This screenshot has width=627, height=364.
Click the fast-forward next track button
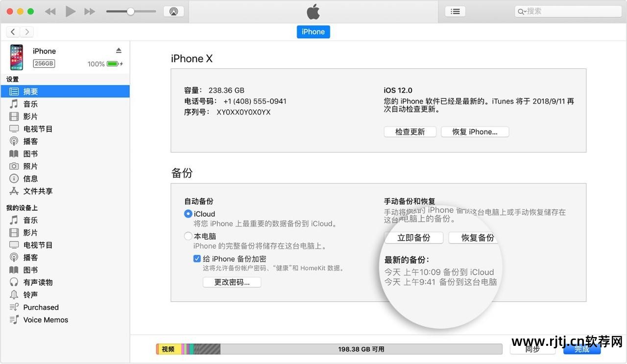point(90,11)
